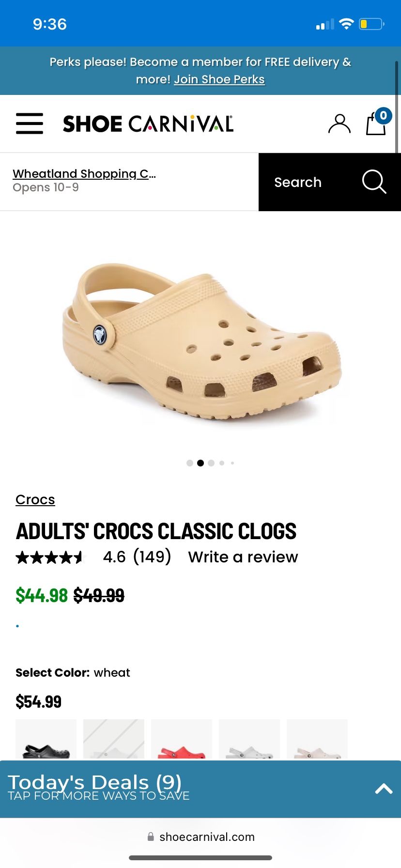Select the red clog color swatch
Image resolution: width=401 pixels, height=868 pixels.
click(x=182, y=739)
